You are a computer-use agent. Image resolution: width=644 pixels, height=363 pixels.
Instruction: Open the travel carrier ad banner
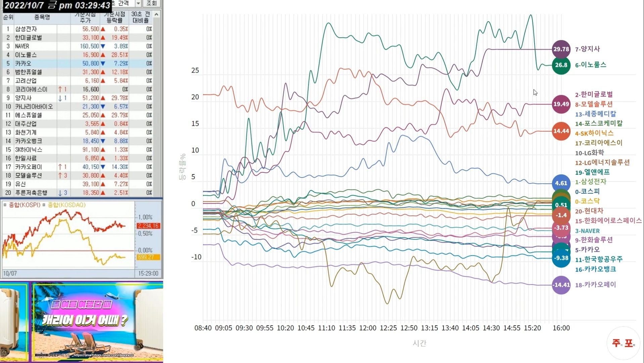[x=82, y=322]
